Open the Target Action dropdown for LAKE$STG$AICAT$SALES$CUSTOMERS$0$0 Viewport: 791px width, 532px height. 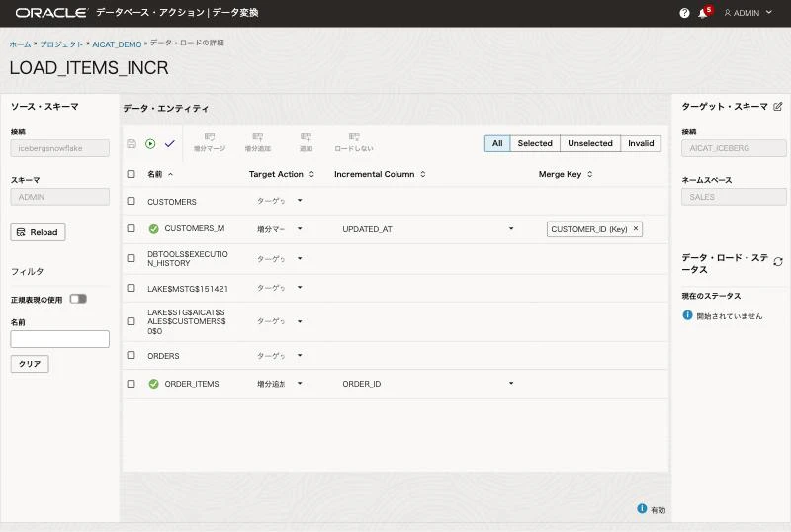pos(300,321)
